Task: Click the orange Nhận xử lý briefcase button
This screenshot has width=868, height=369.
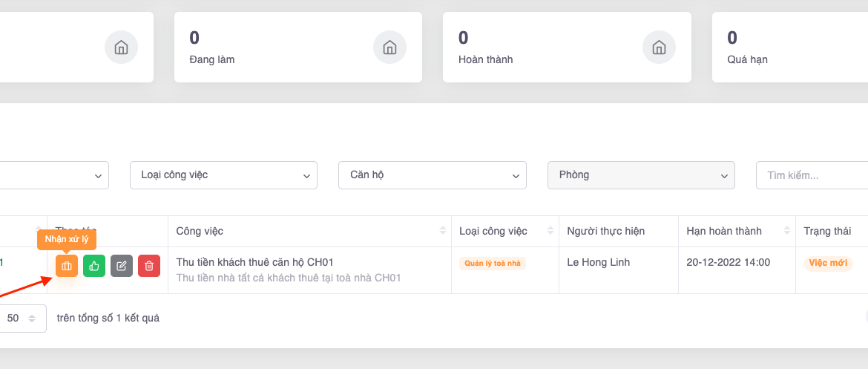Action: tap(67, 266)
